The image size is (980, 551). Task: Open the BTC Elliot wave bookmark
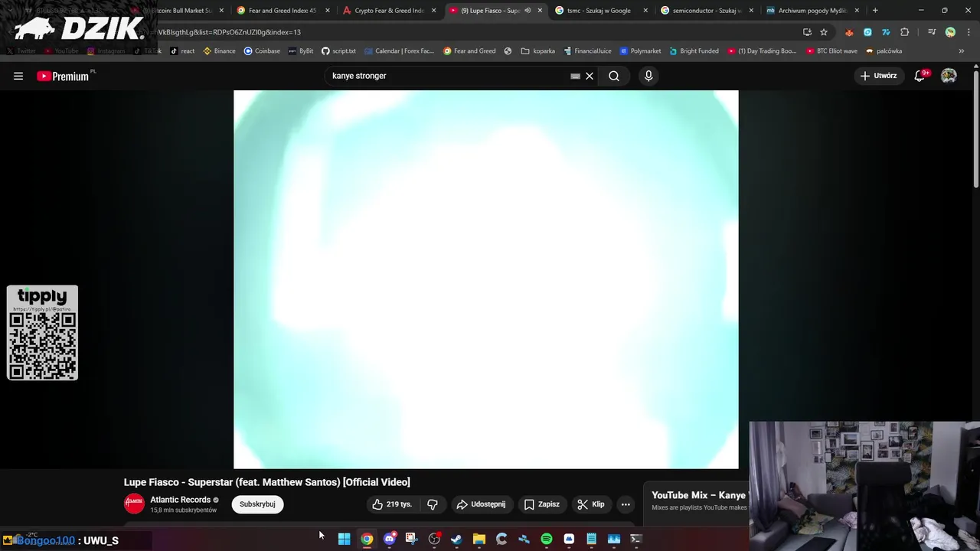831,51
